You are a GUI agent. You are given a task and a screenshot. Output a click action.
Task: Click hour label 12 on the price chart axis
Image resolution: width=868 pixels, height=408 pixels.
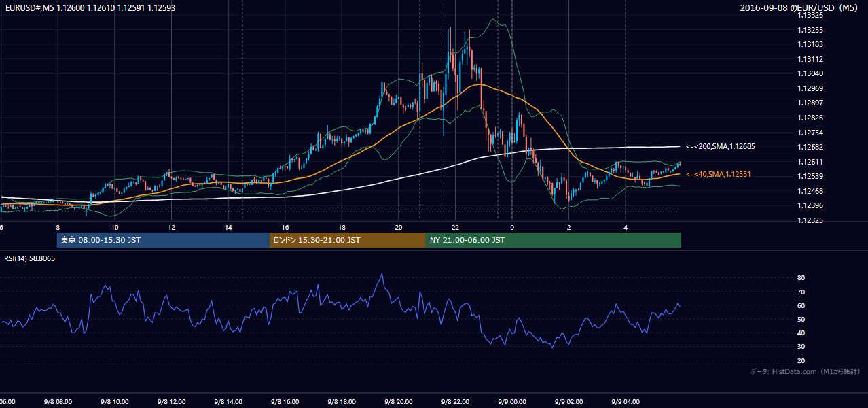(x=171, y=227)
